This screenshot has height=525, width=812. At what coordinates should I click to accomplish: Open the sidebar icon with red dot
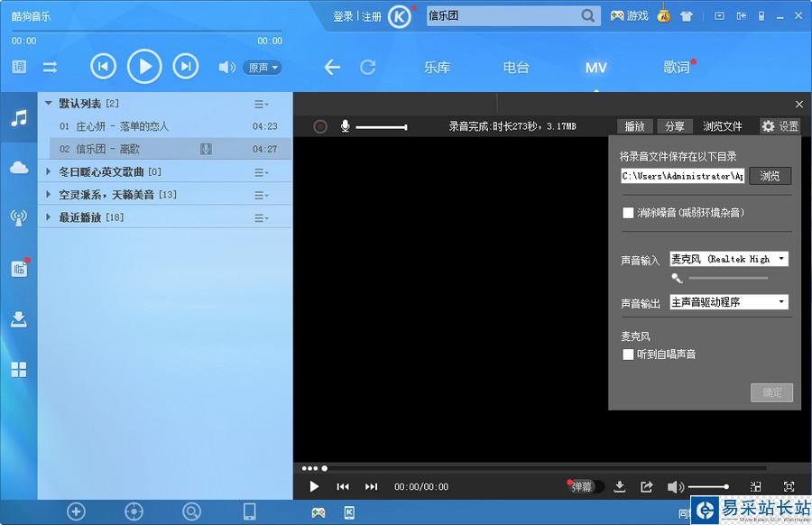coord(19,268)
